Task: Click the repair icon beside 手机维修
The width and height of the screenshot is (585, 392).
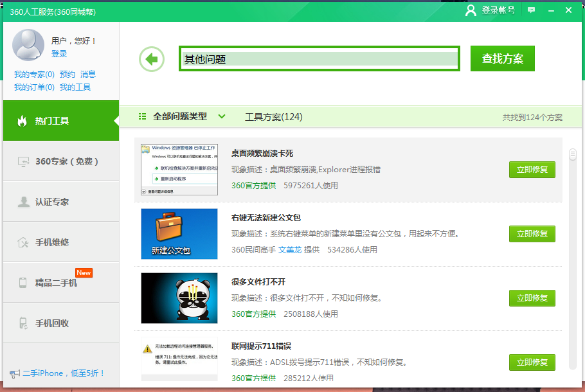Action: tap(23, 242)
